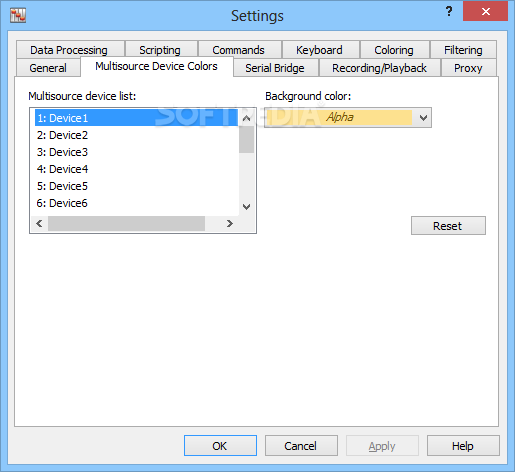Click the application icon in the title bar

pos(18,15)
